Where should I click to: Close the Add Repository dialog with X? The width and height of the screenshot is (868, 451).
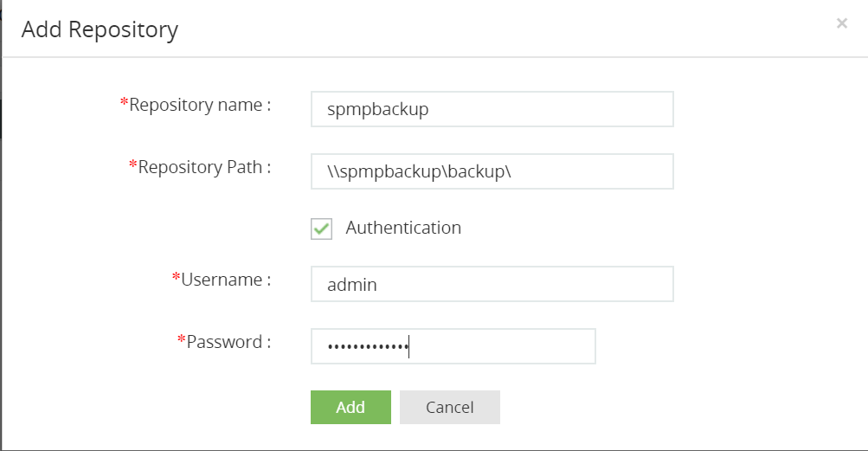841,24
